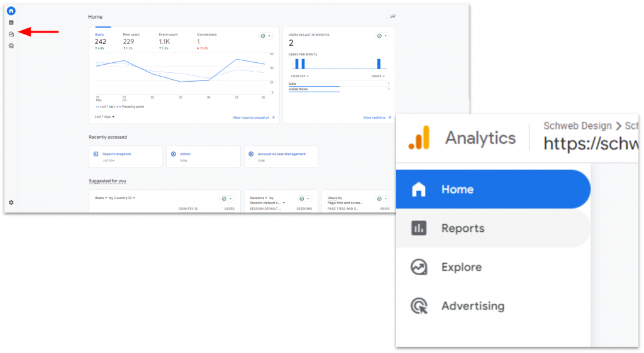
Task: Switch to the Event count metric tab
Action: coord(169,39)
